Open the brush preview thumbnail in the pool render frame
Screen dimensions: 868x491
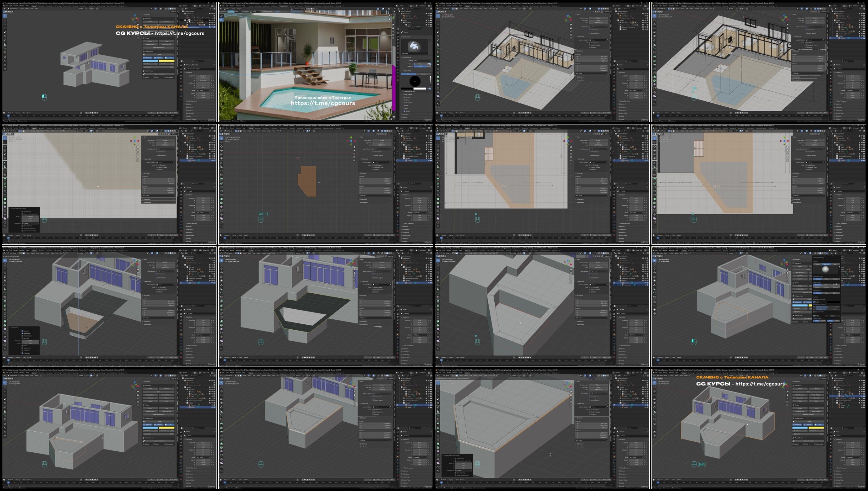414,46
